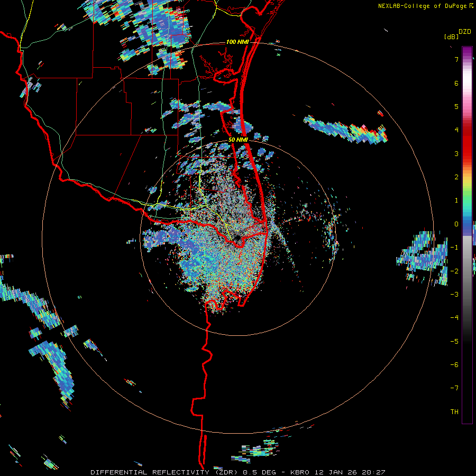Select the 3 dB tick label

point(456,153)
